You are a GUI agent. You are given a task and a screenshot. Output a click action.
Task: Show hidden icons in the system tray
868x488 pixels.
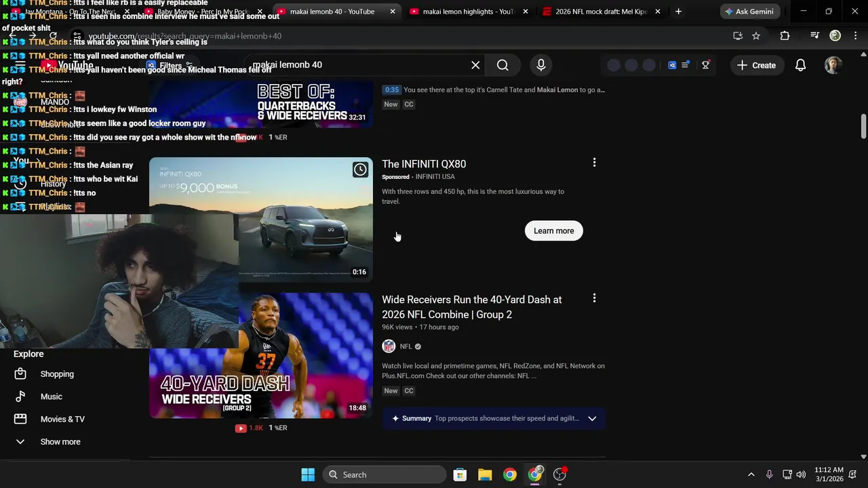(x=751, y=474)
